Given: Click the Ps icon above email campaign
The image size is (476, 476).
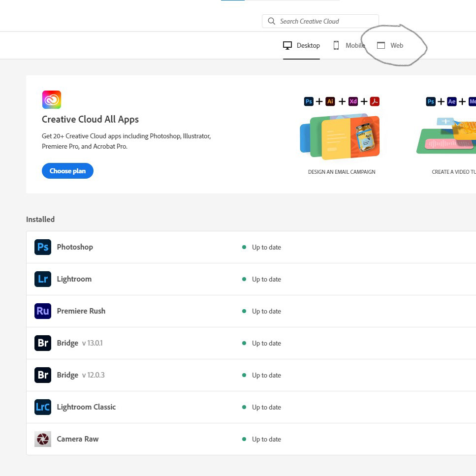Looking at the screenshot, I should click(309, 101).
